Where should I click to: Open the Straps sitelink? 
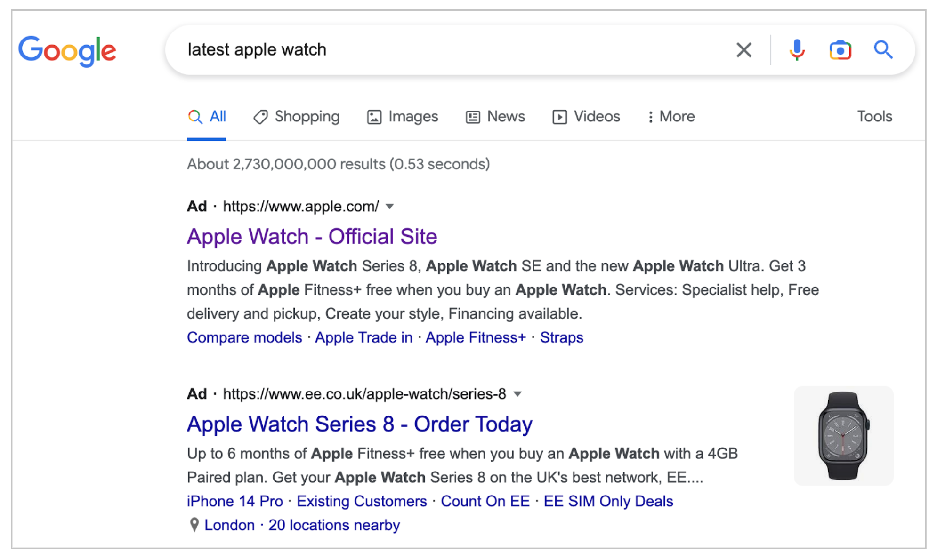[x=562, y=337]
